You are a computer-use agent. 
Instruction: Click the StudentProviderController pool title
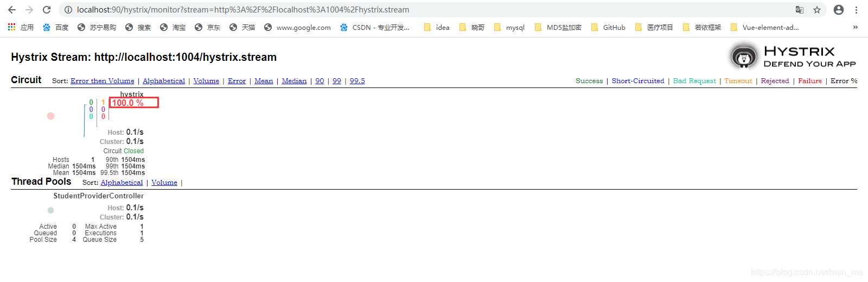(99, 196)
